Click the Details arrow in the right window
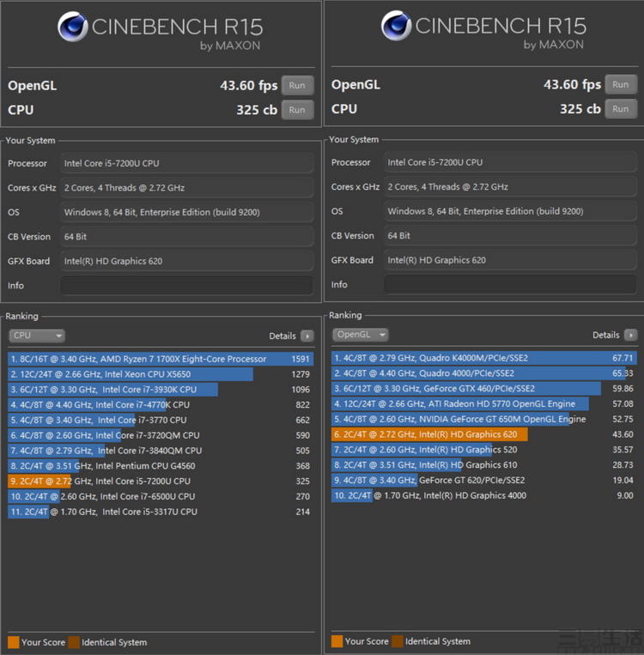644x655 pixels. 630,335
